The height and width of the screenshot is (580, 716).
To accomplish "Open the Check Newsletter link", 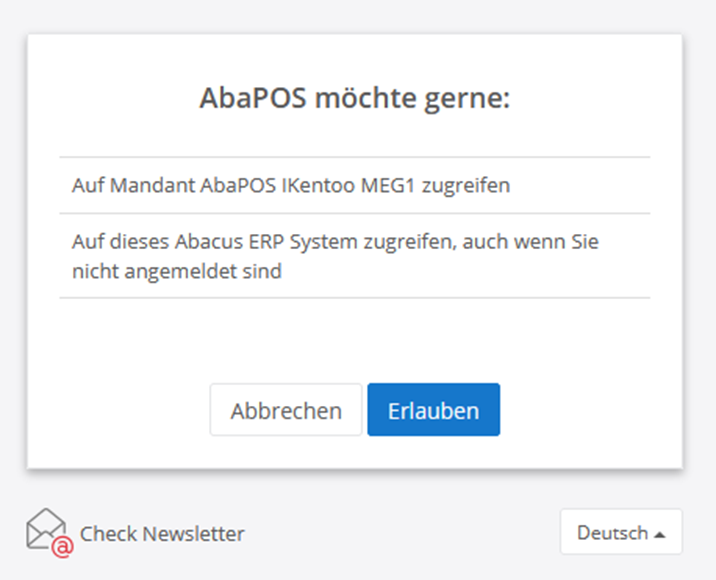I will pos(161,533).
